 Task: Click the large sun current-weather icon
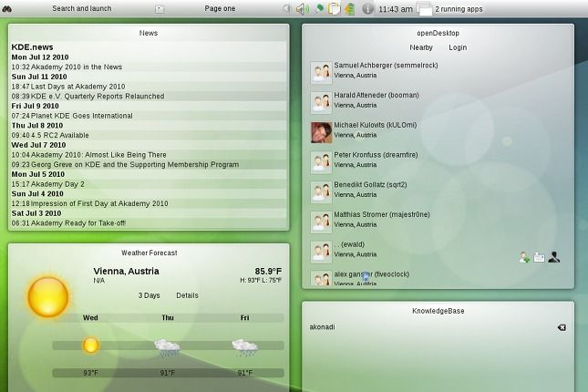pyautogui.click(x=48, y=296)
